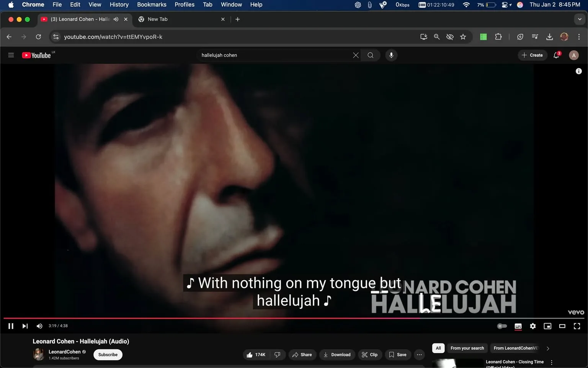Start voice search with the microphone icon
This screenshot has width=588, height=368.
tap(391, 55)
